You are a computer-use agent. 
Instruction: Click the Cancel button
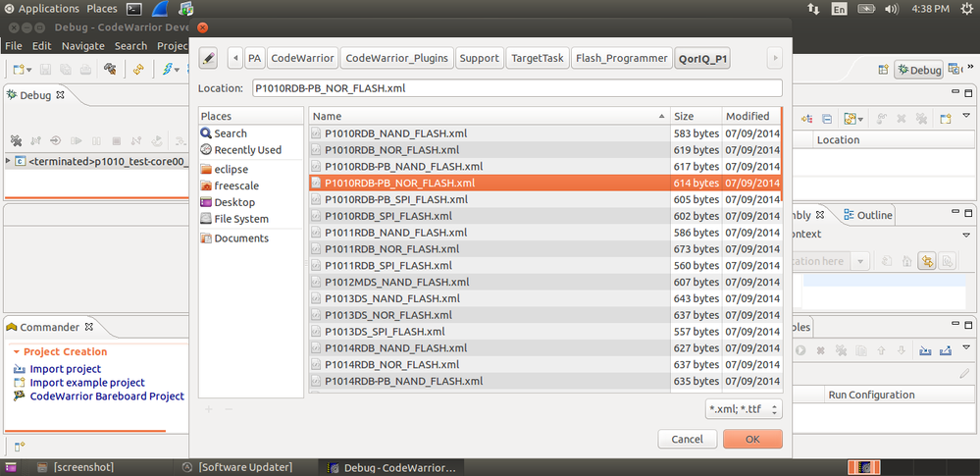click(x=688, y=439)
